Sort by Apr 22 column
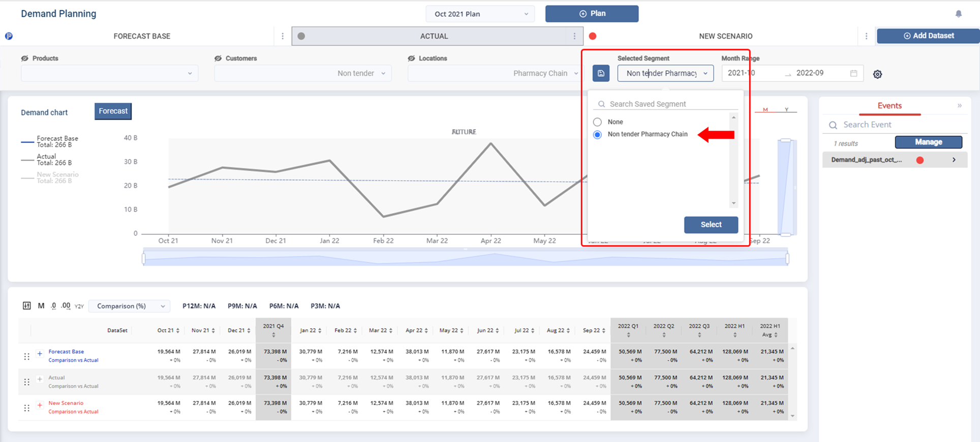Screen dimensions: 980x442 pos(426,331)
